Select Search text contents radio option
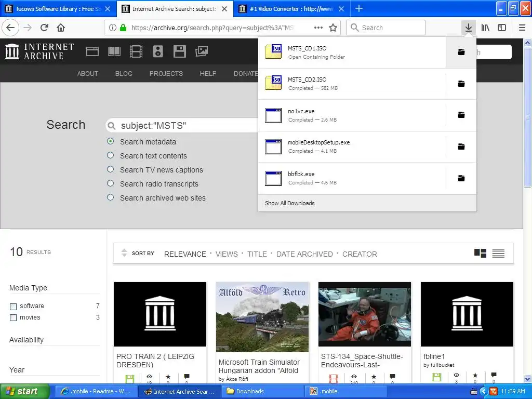The height and width of the screenshot is (399, 532). tap(111, 155)
